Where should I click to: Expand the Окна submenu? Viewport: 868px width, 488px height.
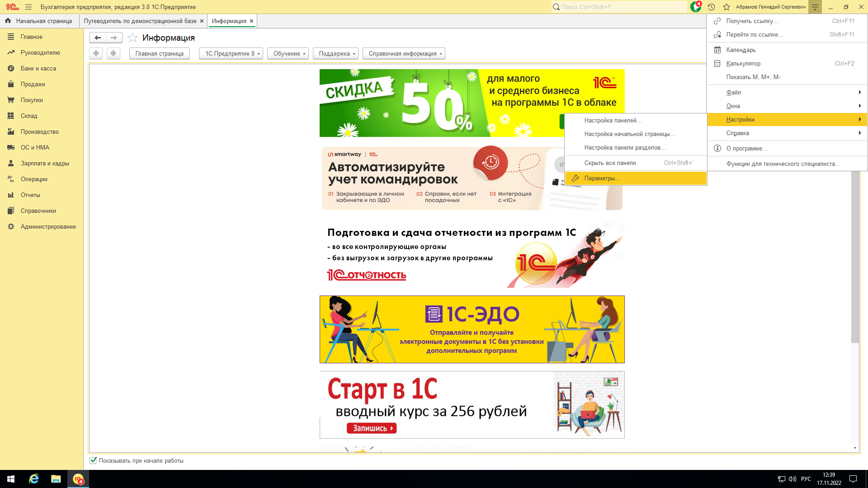click(787, 106)
